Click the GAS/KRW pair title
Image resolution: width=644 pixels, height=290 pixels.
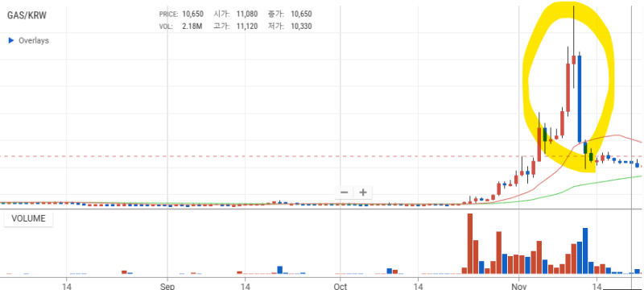click(27, 15)
